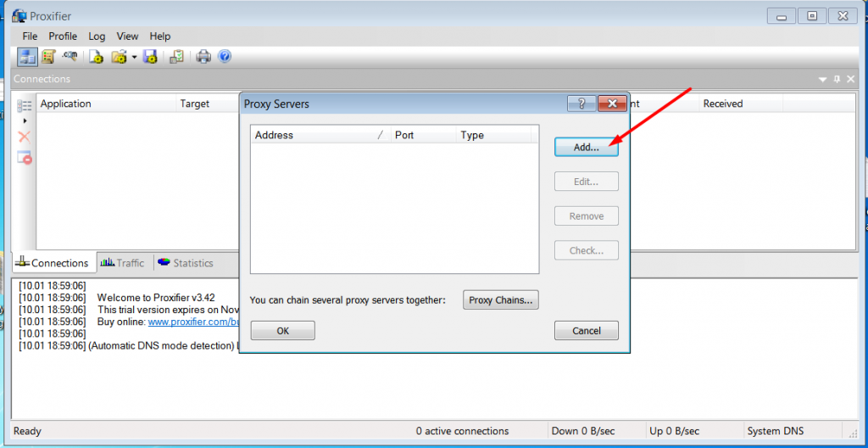Click the Proxy Chains... button
This screenshot has width=868, height=448.
500,300
